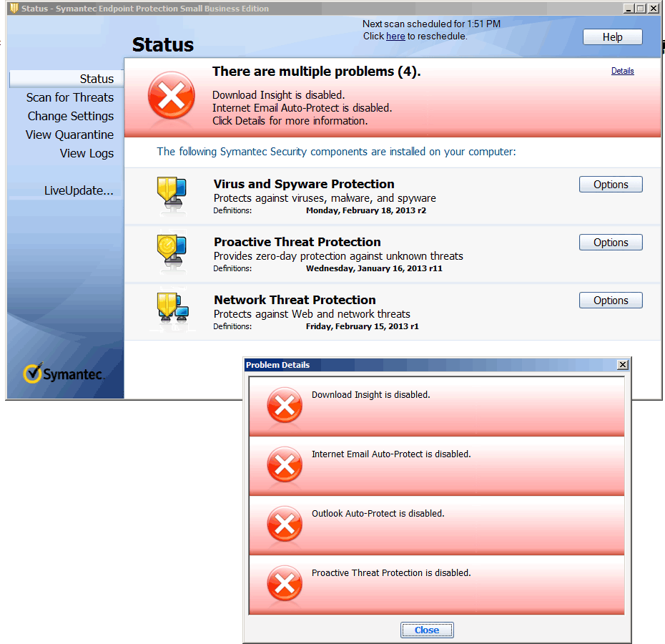Click the red X icon next to Internet Email Auto-Protect in Problem Details
The image size is (665, 644).
pos(285,465)
